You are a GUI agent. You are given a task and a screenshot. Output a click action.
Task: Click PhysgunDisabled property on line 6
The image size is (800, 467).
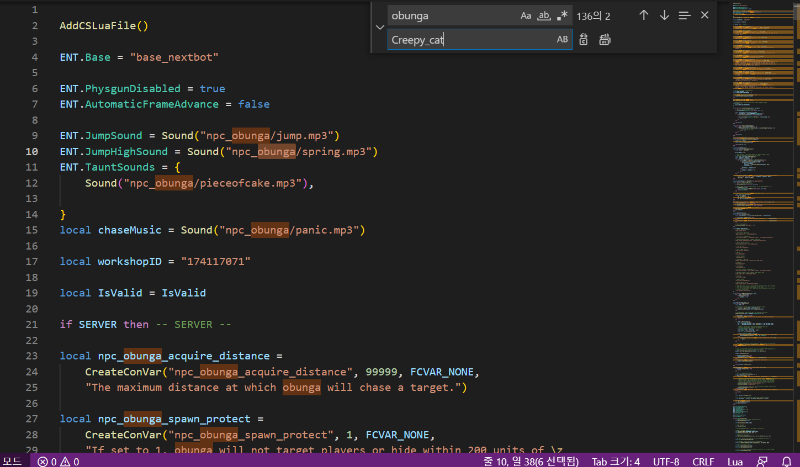tap(133, 89)
